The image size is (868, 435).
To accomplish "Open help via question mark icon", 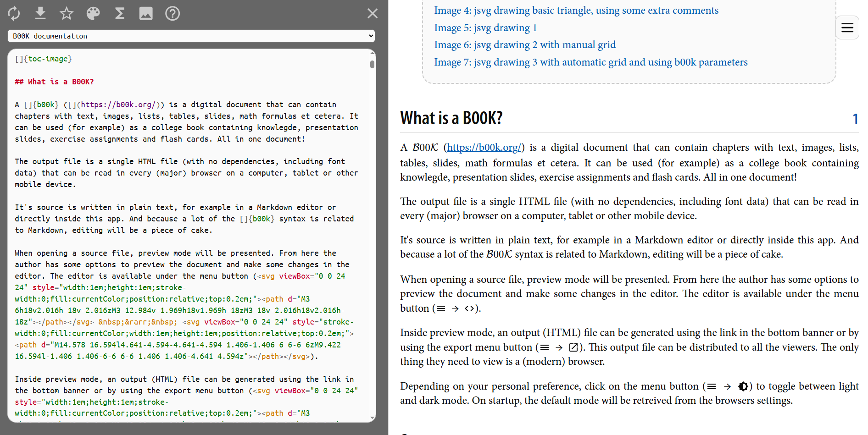I will coord(172,14).
